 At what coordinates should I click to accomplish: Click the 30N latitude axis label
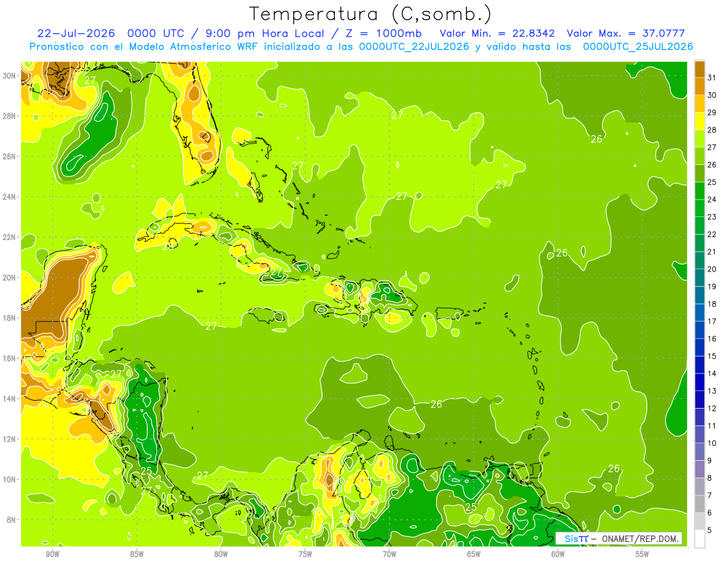(x=10, y=76)
